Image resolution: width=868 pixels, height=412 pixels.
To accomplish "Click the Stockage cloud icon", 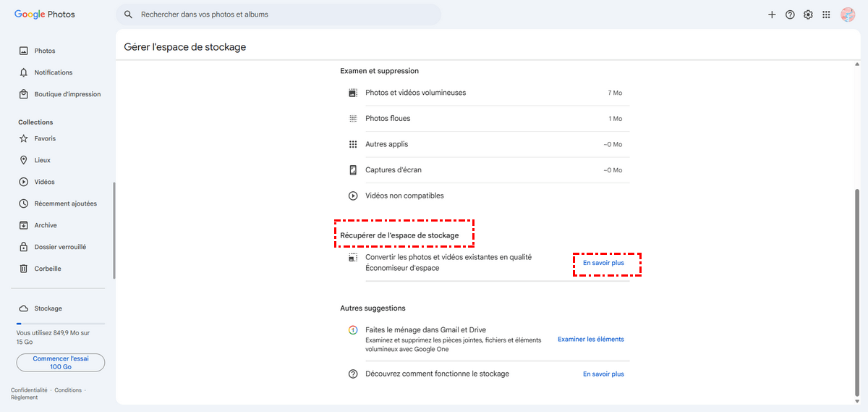I will click(24, 308).
